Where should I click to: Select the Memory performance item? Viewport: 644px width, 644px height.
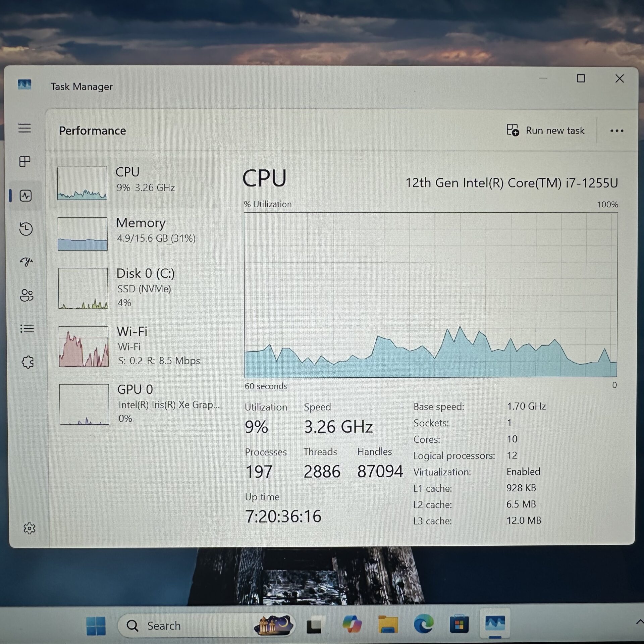pyautogui.click(x=134, y=234)
